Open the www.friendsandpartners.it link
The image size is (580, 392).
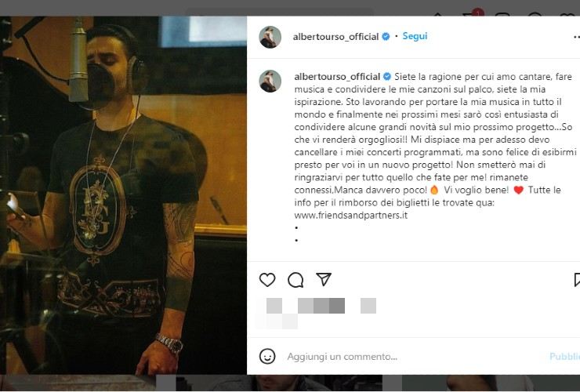pos(350,215)
